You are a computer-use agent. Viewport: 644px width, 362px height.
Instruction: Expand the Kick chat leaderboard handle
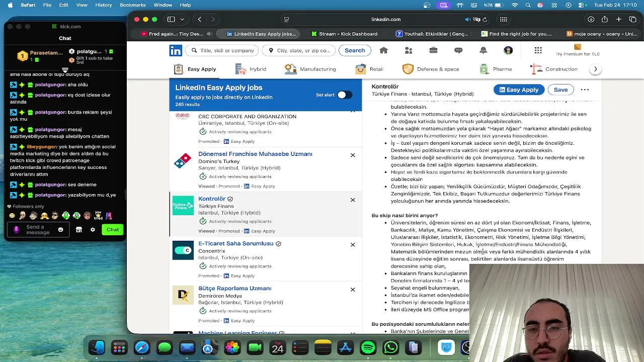pyautogui.click(x=65, y=70)
